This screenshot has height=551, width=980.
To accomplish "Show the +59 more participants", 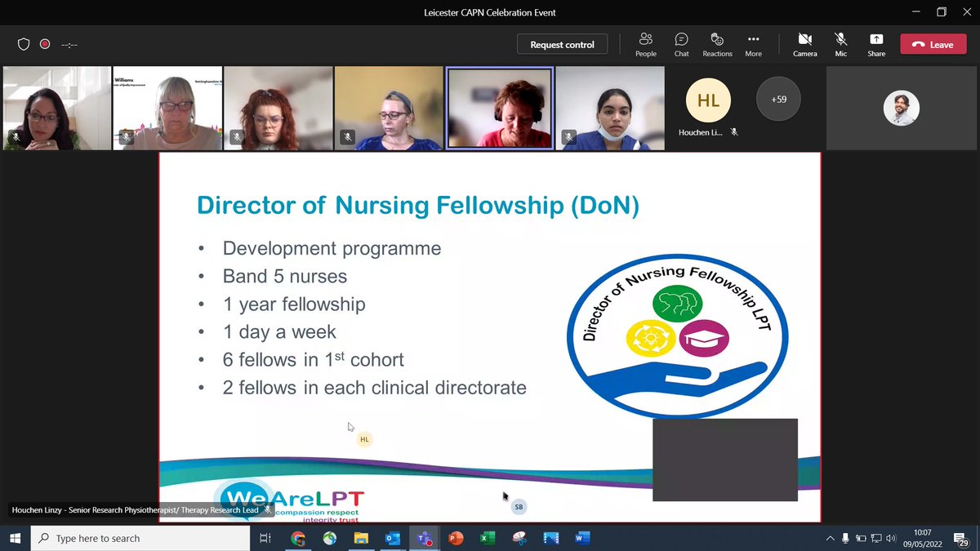I will point(778,100).
